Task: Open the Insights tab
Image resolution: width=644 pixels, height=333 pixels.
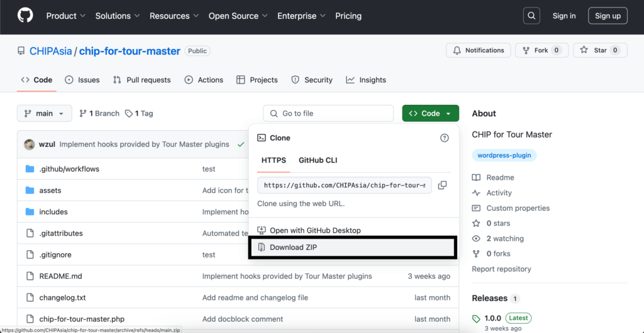Action: pos(366,80)
